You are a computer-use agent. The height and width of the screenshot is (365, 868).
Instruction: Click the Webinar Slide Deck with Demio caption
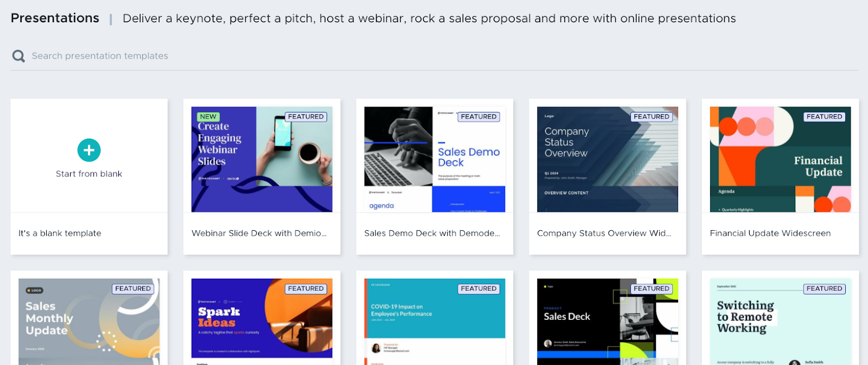click(x=259, y=233)
